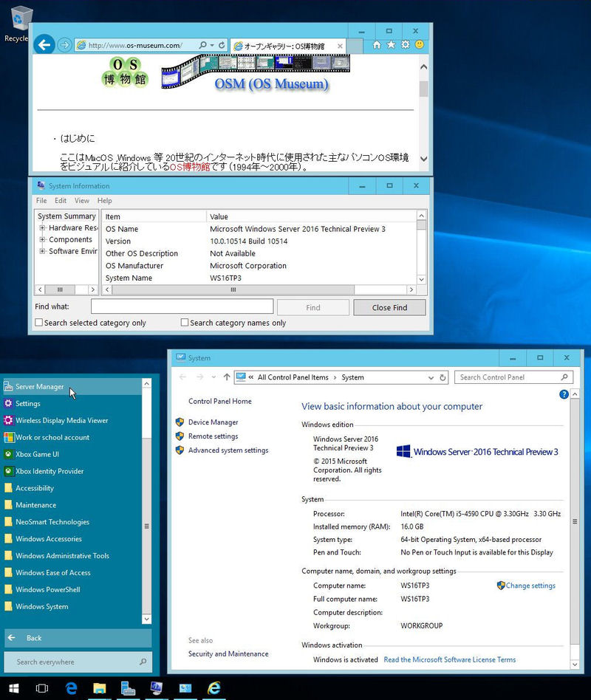Open the View menu in System Information
This screenshot has height=700, width=591.
[82, 200]
